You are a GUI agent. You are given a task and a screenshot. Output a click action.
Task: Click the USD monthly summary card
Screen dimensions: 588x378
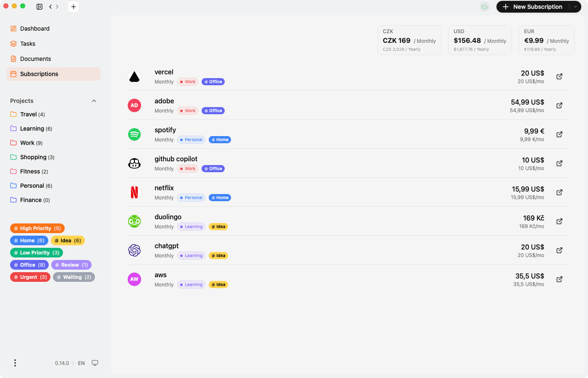pyautogui.click(x=480, y=39)
